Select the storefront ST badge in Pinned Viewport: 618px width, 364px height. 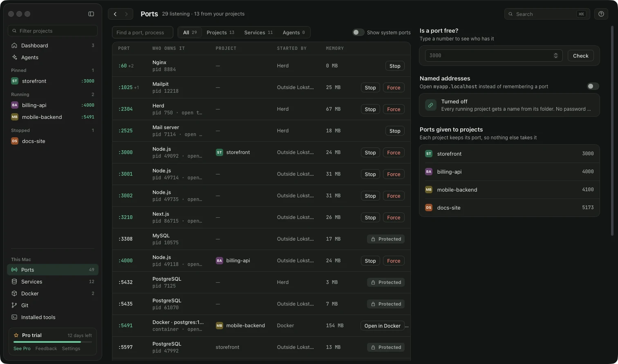pos(15,81)
